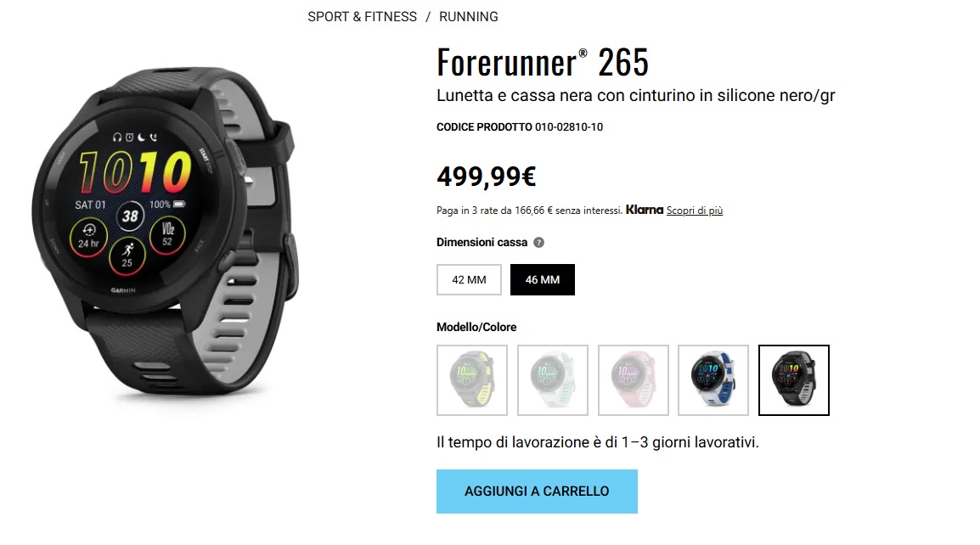The image size is (980, 545).
Task: Click the large Forerunner 265 product image
Action: tap(164, 233)
